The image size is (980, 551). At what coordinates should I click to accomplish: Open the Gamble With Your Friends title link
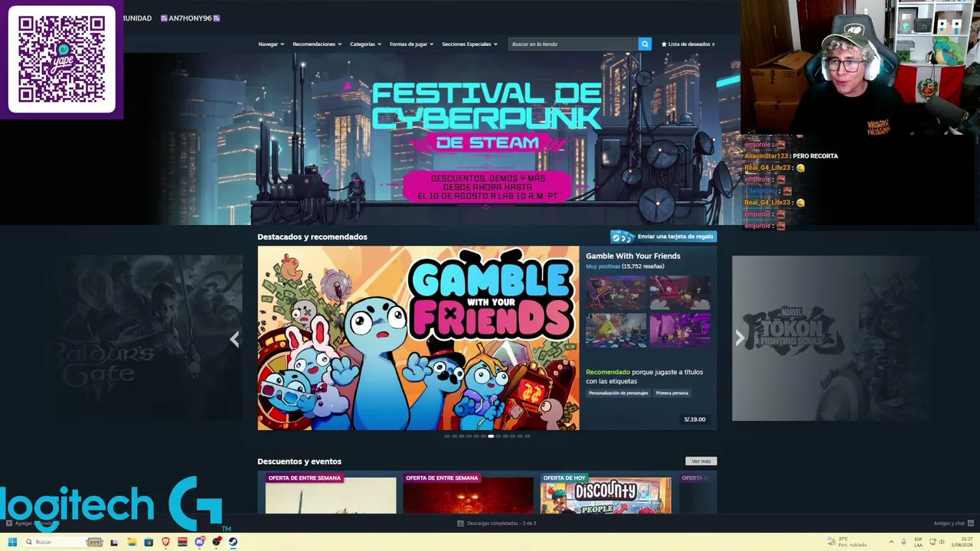pos(633,256)
